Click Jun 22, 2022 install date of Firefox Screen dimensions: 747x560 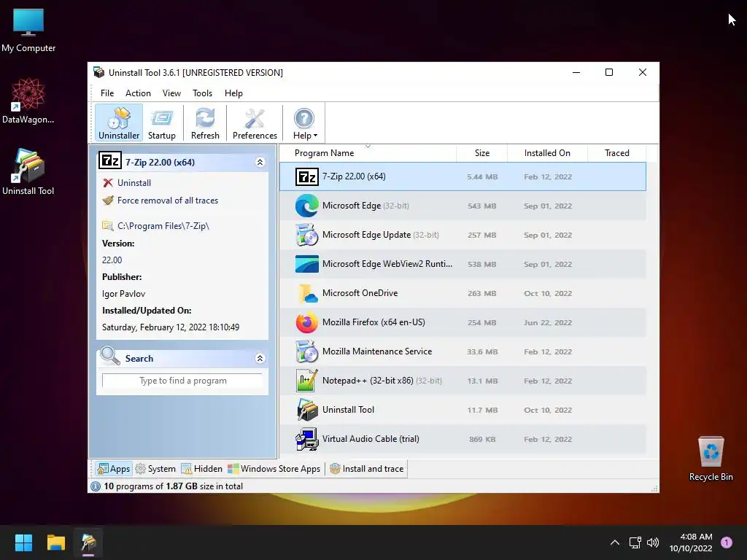point(548,323)
